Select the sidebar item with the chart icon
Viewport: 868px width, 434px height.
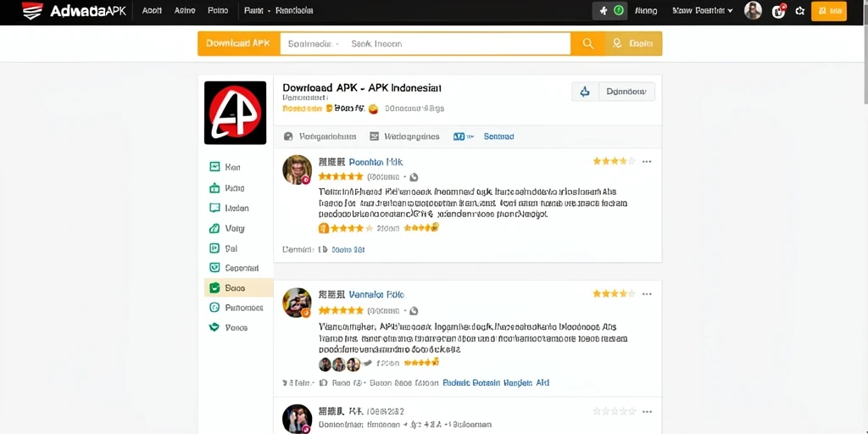225,167
